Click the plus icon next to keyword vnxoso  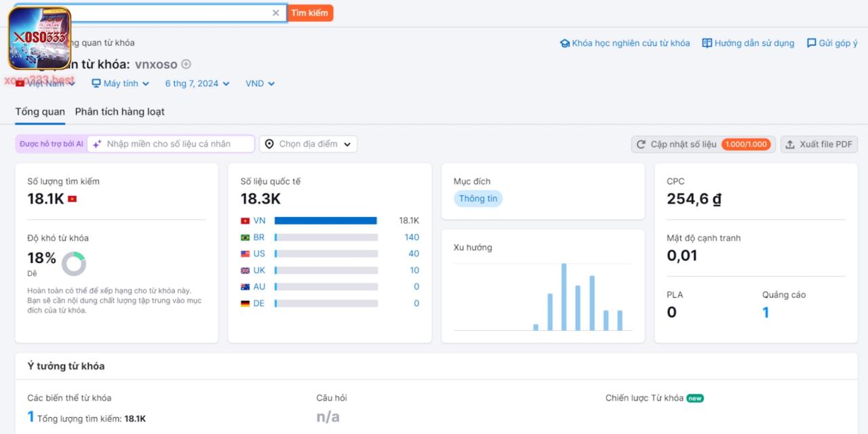pyautogui.click(x=184, y=64)
